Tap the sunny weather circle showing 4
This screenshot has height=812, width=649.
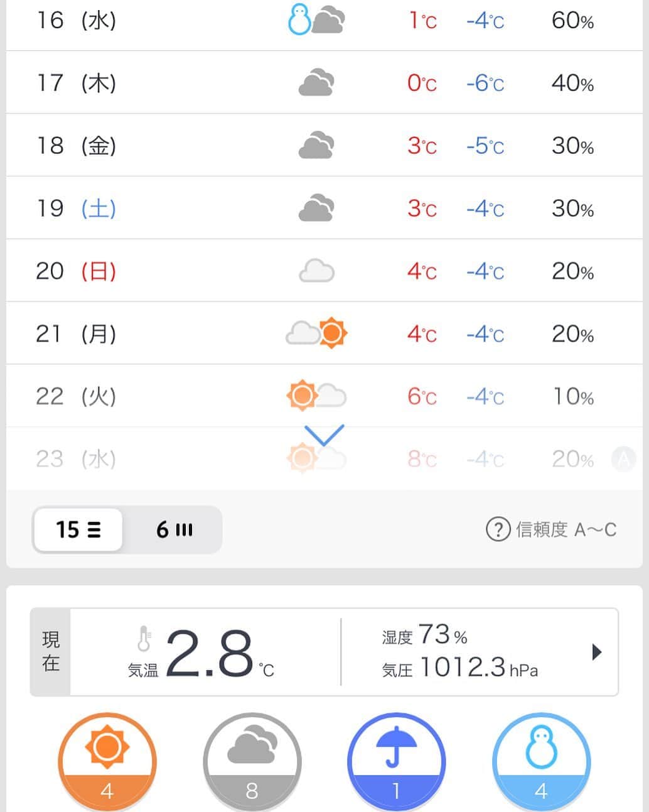(x=107, y=762)
